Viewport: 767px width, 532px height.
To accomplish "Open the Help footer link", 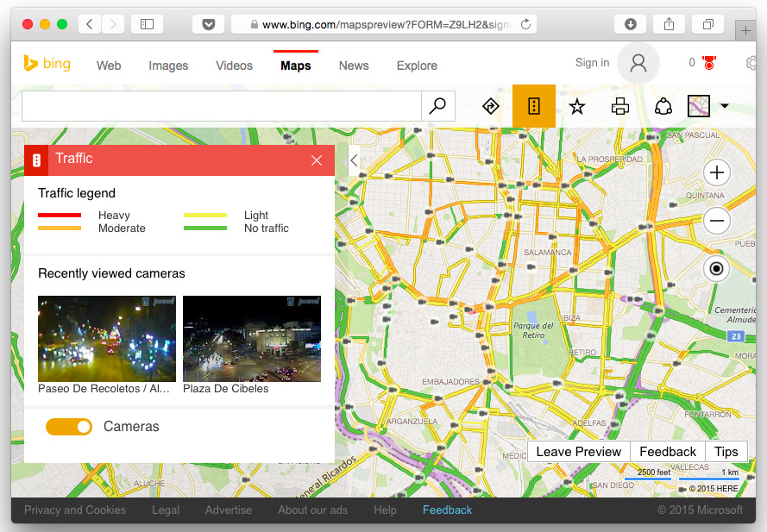I will pyautogui.click(x=385, y=510).
